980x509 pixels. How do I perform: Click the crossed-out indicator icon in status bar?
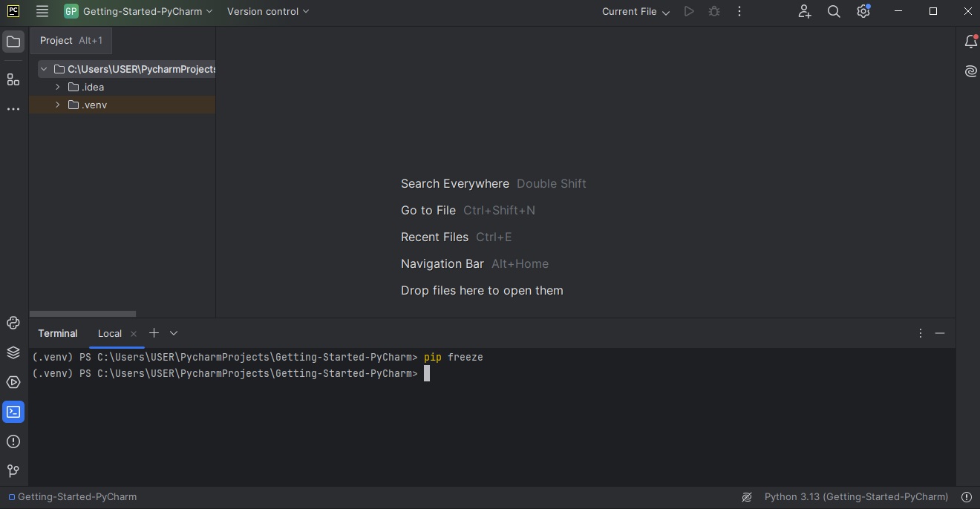[x=747, y=496]
